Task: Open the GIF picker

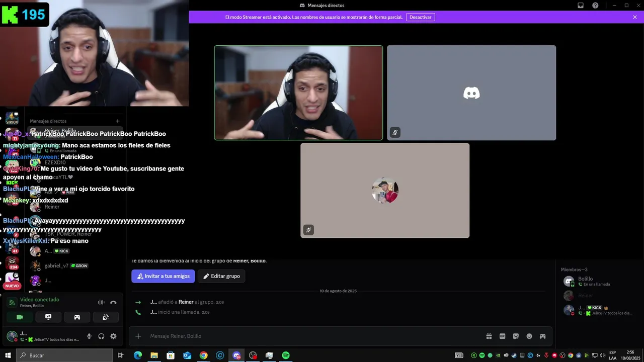Action: pyautogui.click(x=502, y=336)
